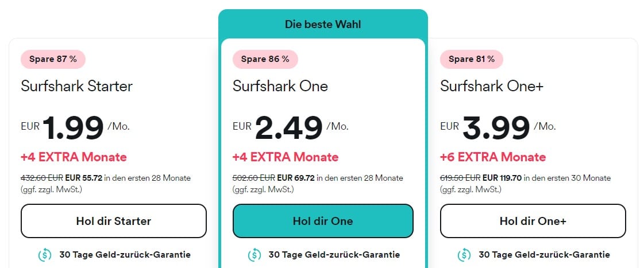
Task: Click the Spare 86 % badge
Action: 265,59
